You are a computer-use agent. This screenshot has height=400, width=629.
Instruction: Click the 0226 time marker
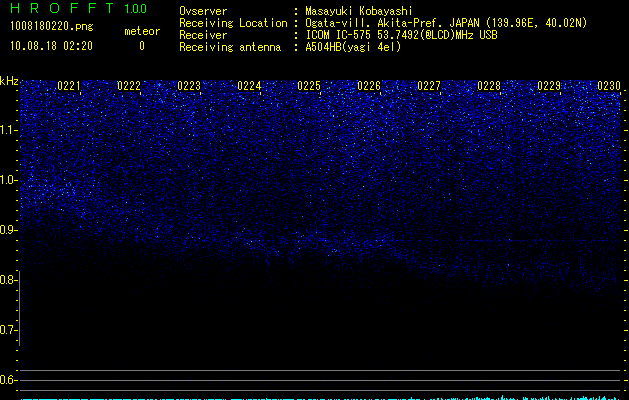click(x=369, y=86)
